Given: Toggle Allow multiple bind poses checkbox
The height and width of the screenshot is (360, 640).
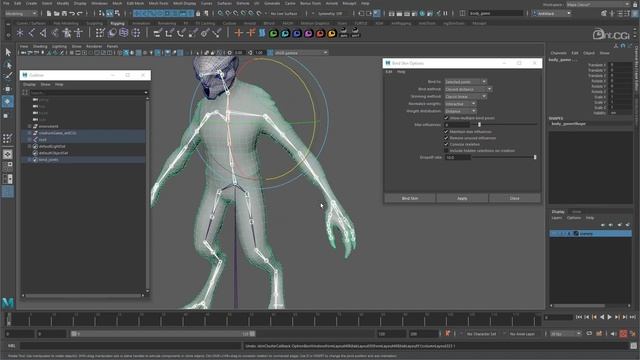Looking at the screenshot, I should (x=446, y=118).
